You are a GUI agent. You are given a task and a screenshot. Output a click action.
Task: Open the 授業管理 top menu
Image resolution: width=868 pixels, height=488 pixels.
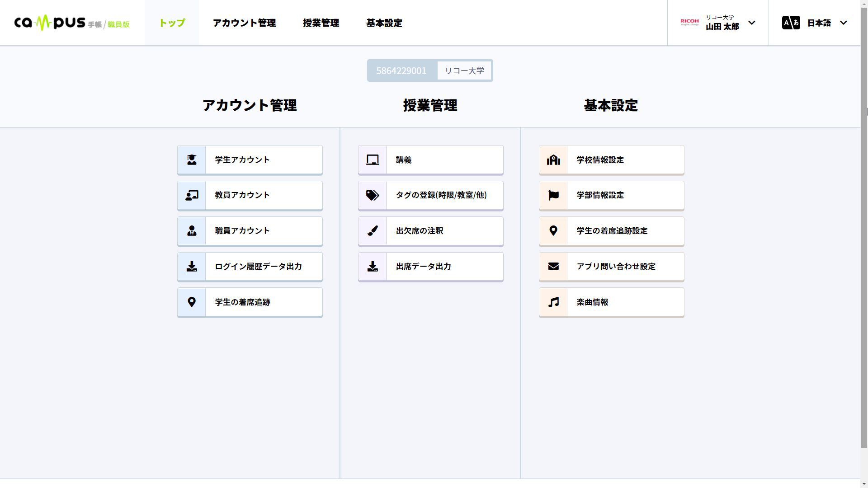321,23
